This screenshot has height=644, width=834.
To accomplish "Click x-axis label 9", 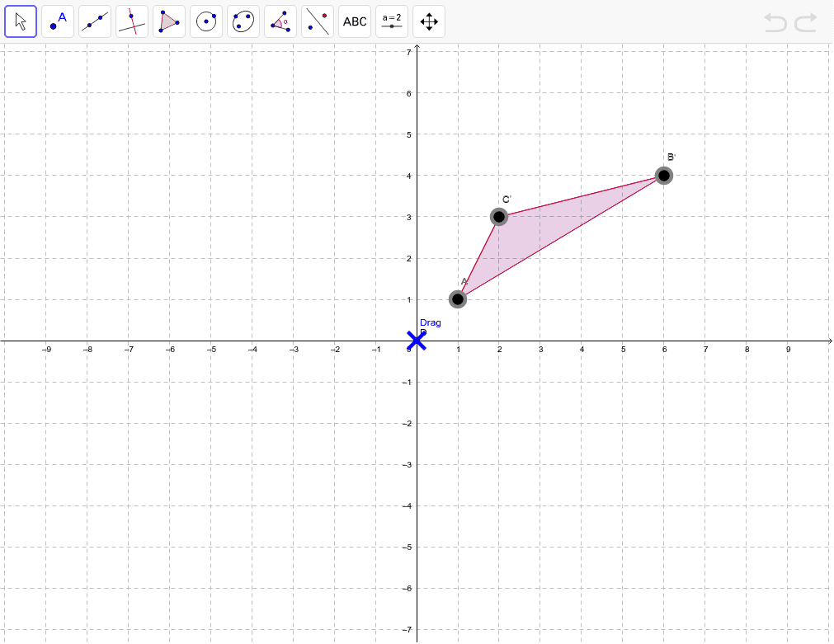I will tap(789, 350).
